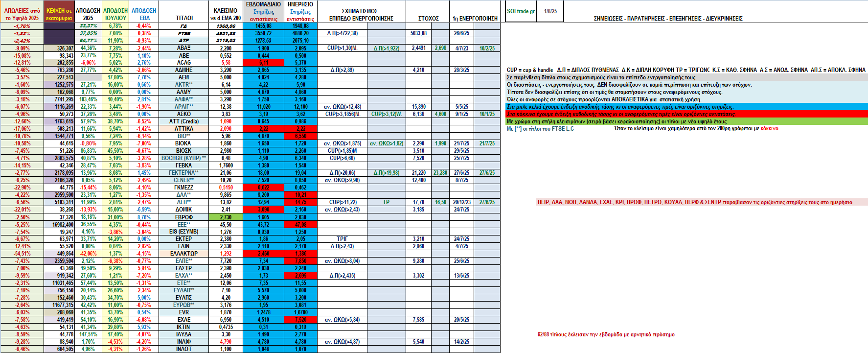
Task: Click the ΒΙΟΚΑ ticker cell
Action: 184,143
